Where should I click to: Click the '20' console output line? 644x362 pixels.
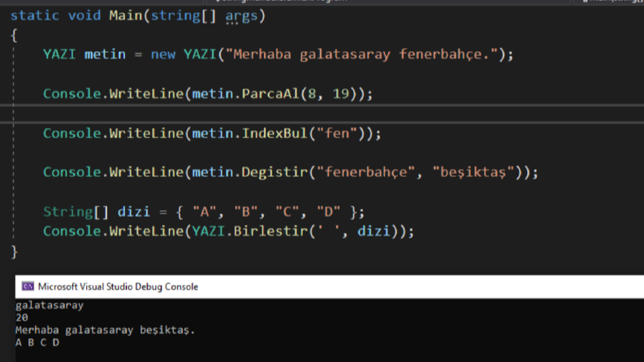click(22, 317)
